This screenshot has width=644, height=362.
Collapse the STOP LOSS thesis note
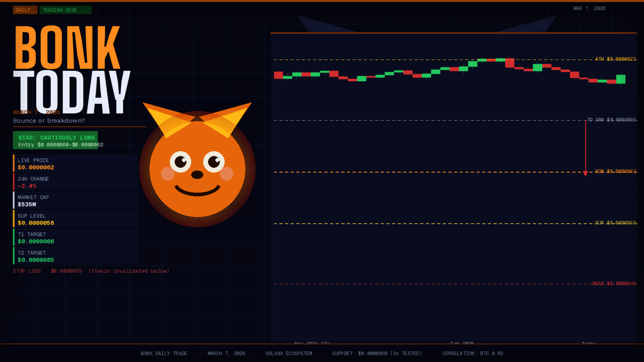[x=91, y=271]
